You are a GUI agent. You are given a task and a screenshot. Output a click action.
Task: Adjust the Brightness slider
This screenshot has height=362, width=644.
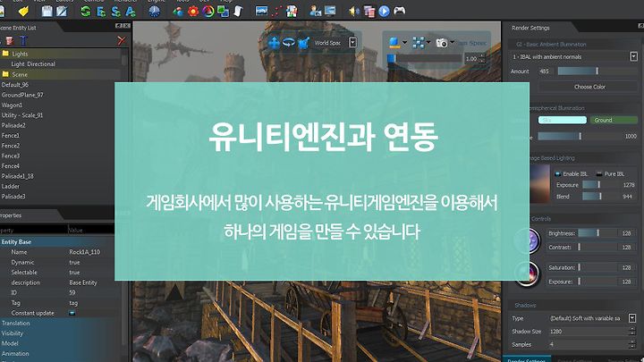[x=597, y=233]
